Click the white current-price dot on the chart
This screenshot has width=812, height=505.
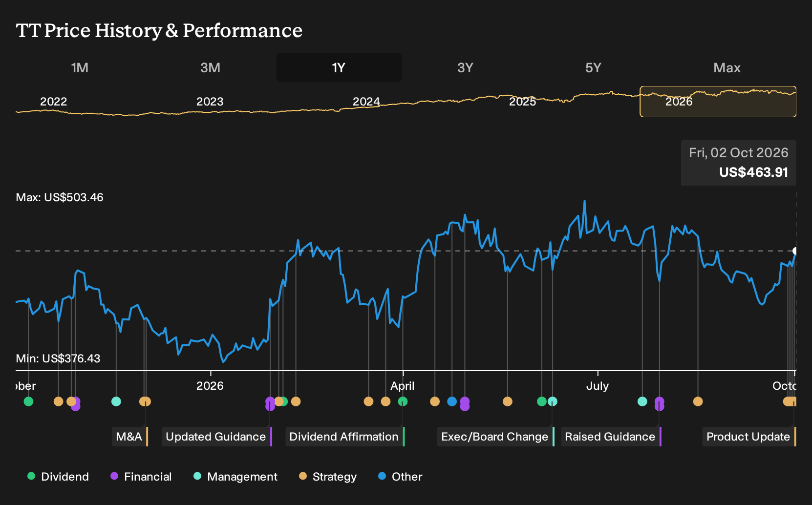click(795, 251)
